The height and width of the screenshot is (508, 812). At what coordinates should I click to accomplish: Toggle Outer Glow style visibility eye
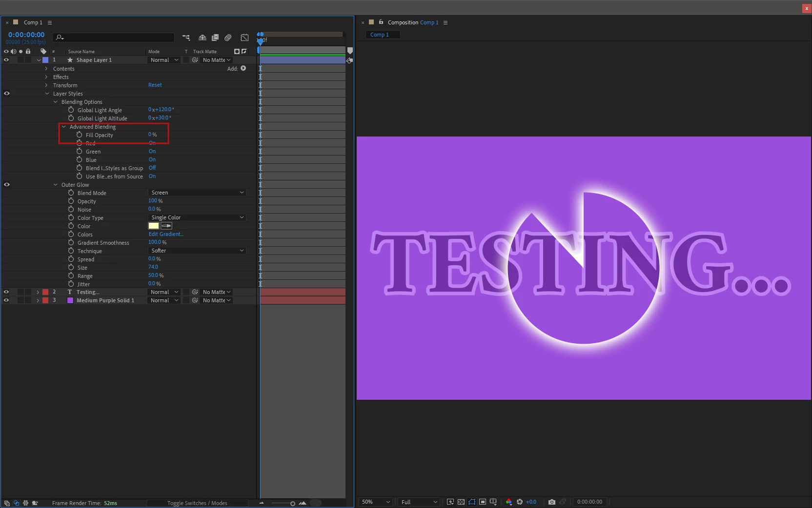click(7, 184)
